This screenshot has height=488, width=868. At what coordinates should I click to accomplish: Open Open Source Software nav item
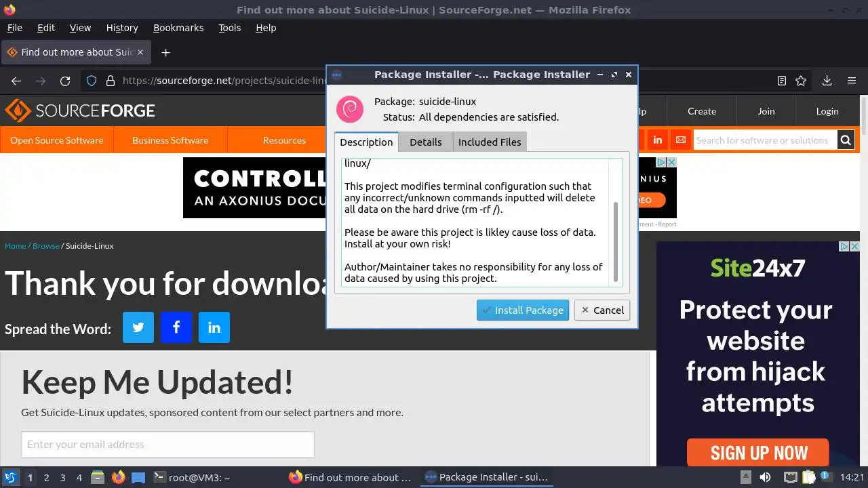pyautogui.click(x=57, y=140)
